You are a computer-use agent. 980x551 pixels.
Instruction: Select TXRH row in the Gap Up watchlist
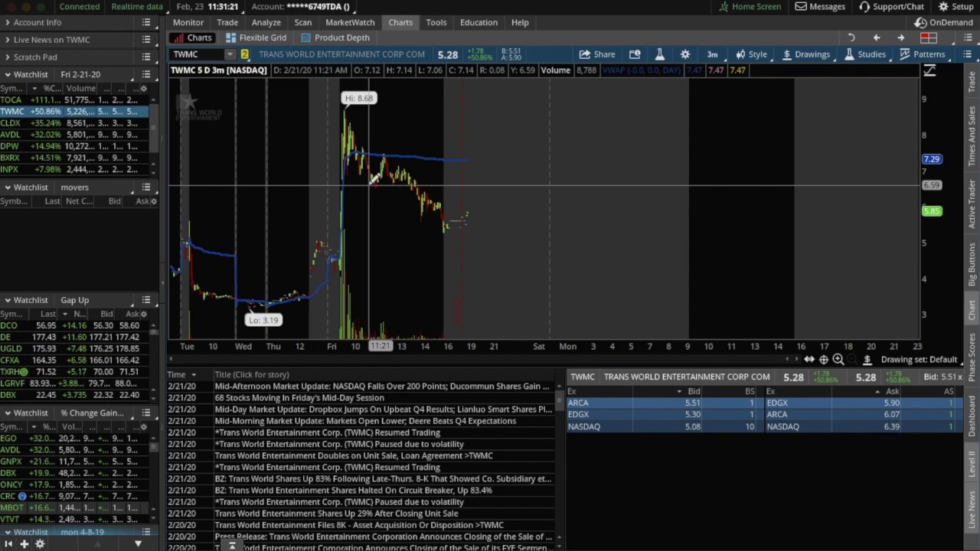coord(75,372)
